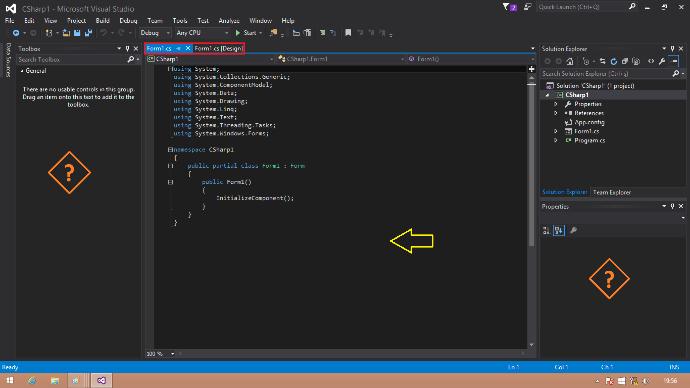Click the Open File folder icon
Viewport: 690px width, 388px height.
coord(66,33)
